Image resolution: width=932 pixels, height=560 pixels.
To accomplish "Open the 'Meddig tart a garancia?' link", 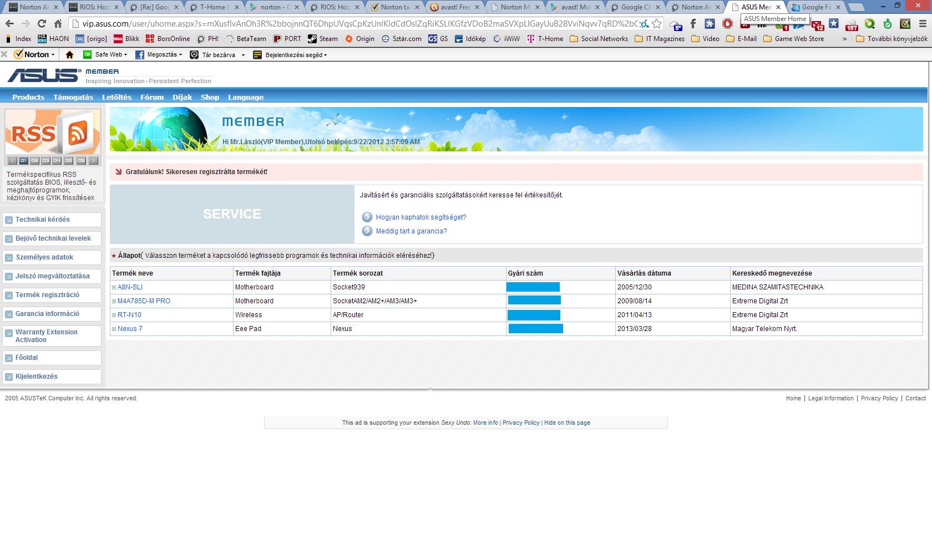I will tap(411, 231).
